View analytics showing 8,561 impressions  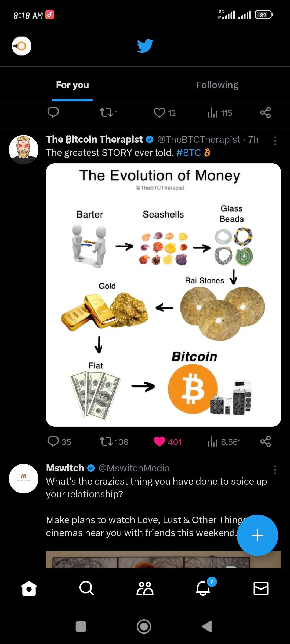pyautogui.click(x=213, y=441)
